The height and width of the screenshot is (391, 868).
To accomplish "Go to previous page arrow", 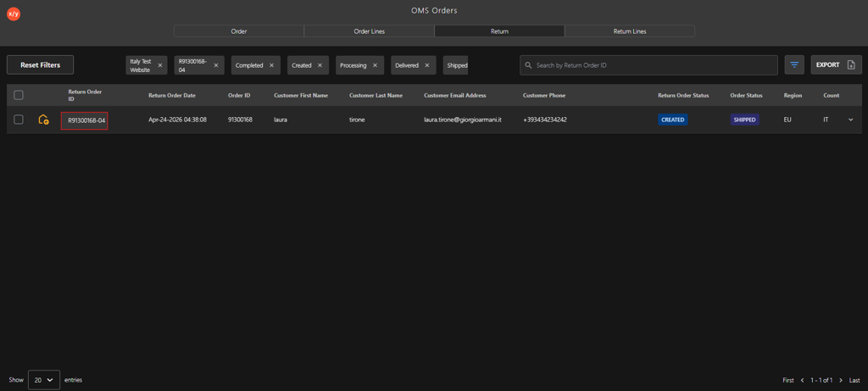I will (x=802, y=381).
